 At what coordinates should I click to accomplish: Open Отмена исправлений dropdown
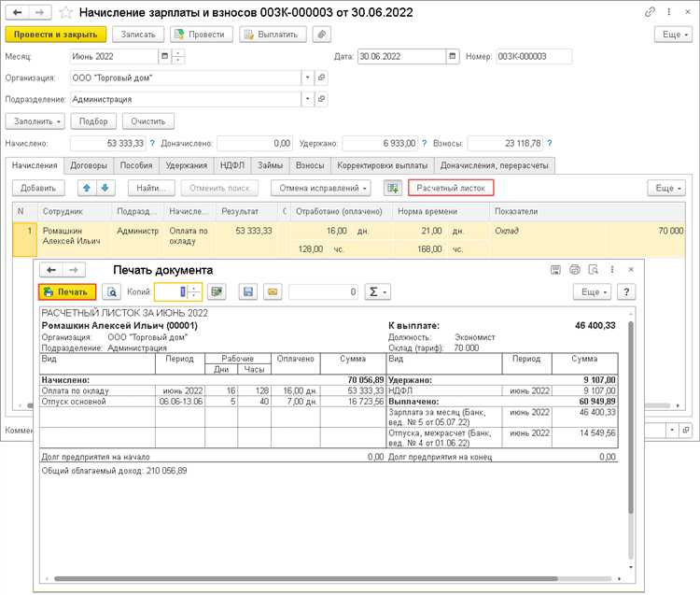pos(320,188)
